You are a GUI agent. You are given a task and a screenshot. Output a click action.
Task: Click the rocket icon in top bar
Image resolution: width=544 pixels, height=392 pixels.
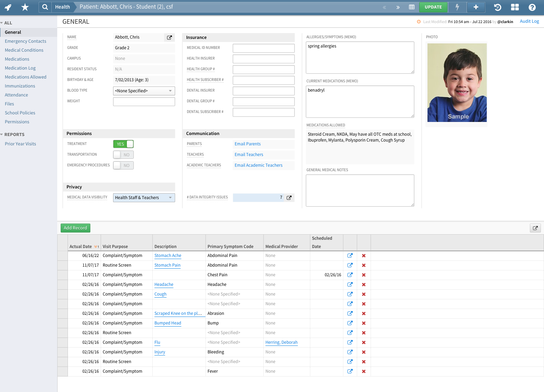click(8, 7)
